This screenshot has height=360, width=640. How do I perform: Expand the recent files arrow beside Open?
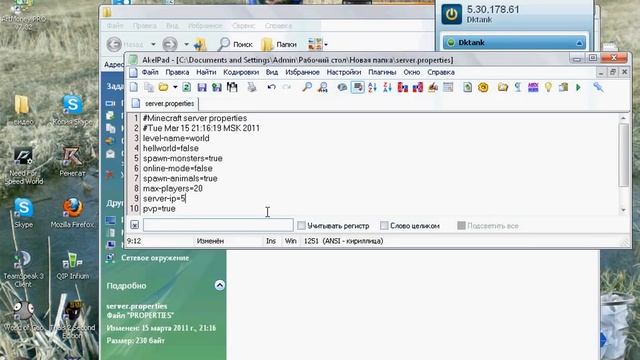pos(175,87)
